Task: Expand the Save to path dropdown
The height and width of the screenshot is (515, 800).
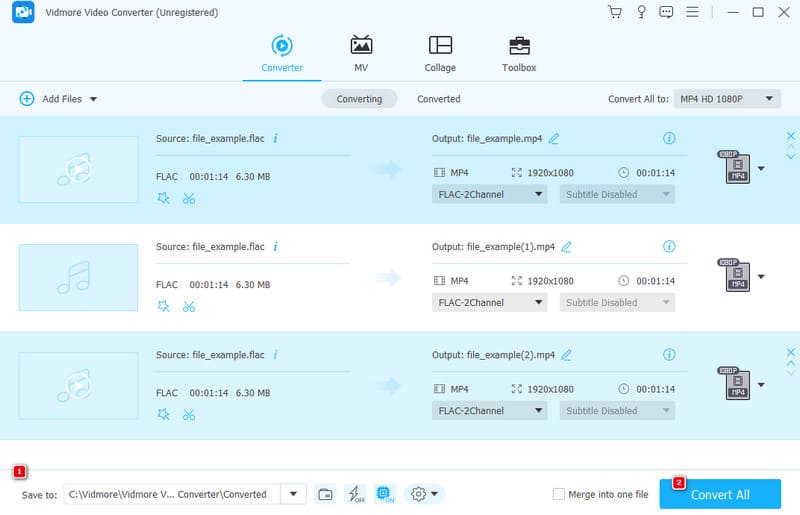Action: pyautogui.click(x=293, y=494)
